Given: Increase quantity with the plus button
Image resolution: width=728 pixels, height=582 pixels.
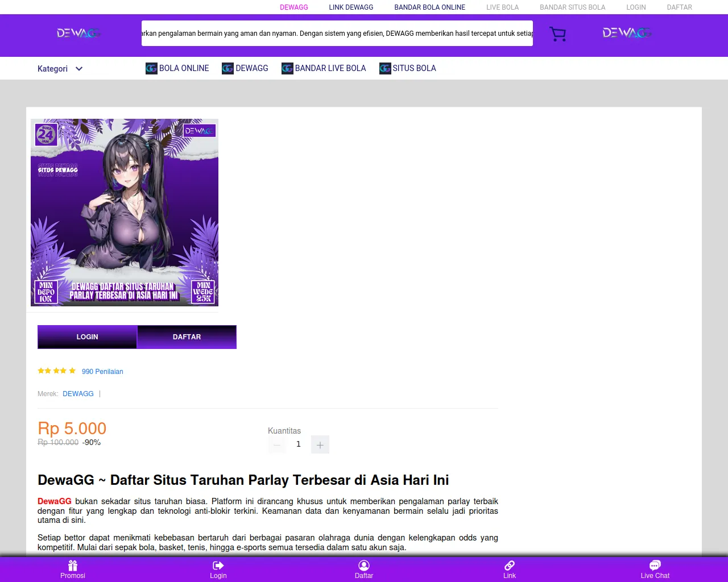Looking at the screenshot, I should point(320,444).
